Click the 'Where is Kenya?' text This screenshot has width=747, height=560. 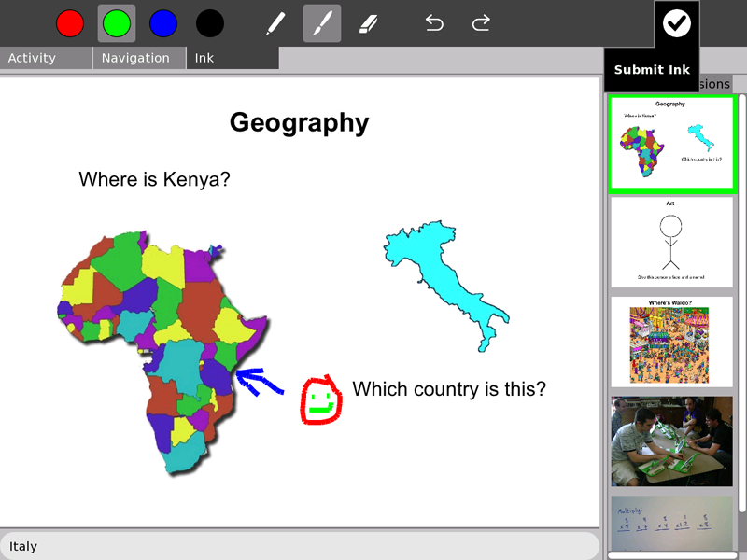154,179
